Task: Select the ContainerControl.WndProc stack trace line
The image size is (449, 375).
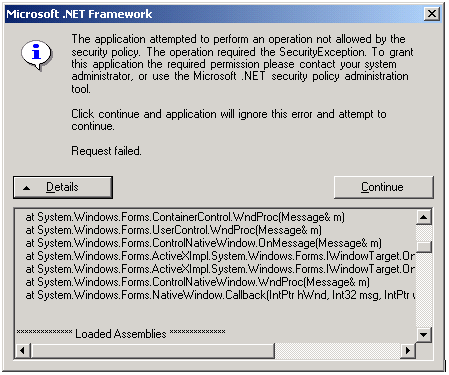Action: point(185,217)
